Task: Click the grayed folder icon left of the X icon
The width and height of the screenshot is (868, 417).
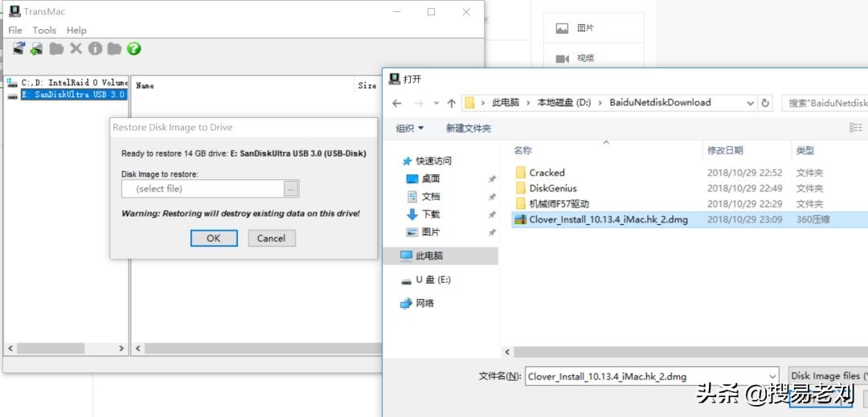Action: (x=56, y=49)
